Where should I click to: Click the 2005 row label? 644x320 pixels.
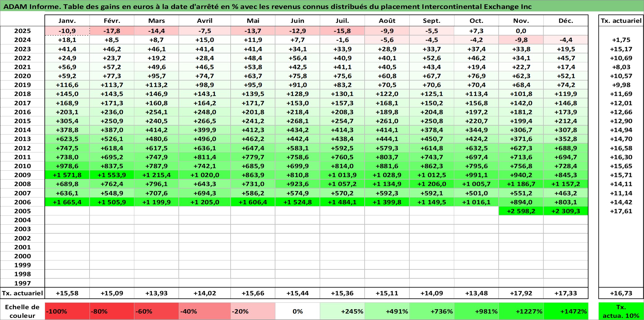(x=23, y=211)
